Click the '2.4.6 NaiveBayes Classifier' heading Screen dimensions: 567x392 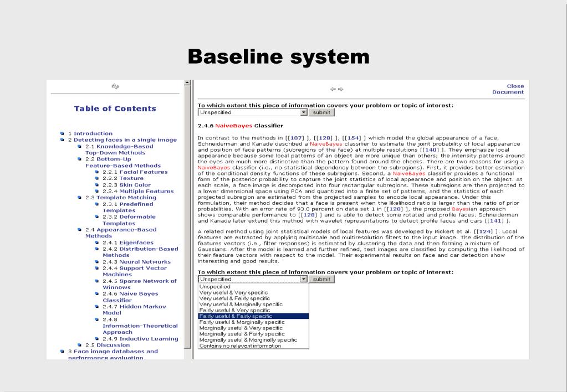(x=241, y=126)
